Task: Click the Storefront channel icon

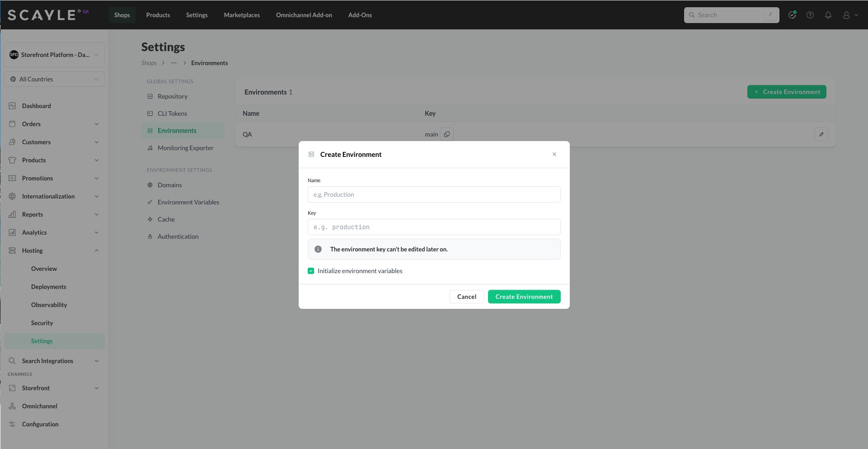Action: (x=12, y=388)
